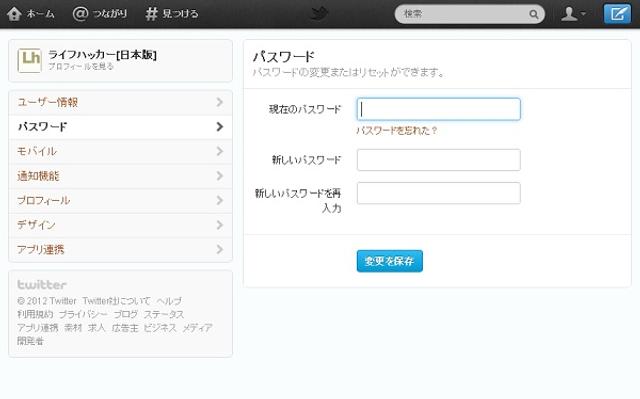Click the search magnifier icon

533,14
